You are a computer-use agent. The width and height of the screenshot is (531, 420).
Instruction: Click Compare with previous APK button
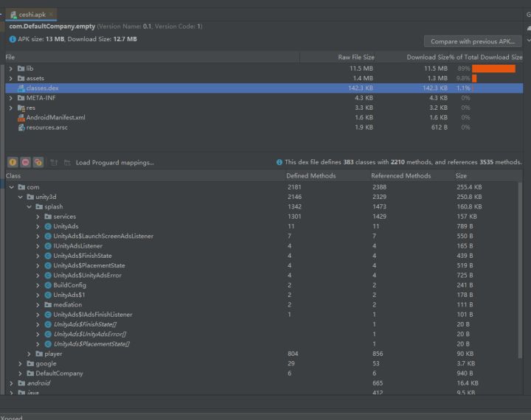click(473, 41)
